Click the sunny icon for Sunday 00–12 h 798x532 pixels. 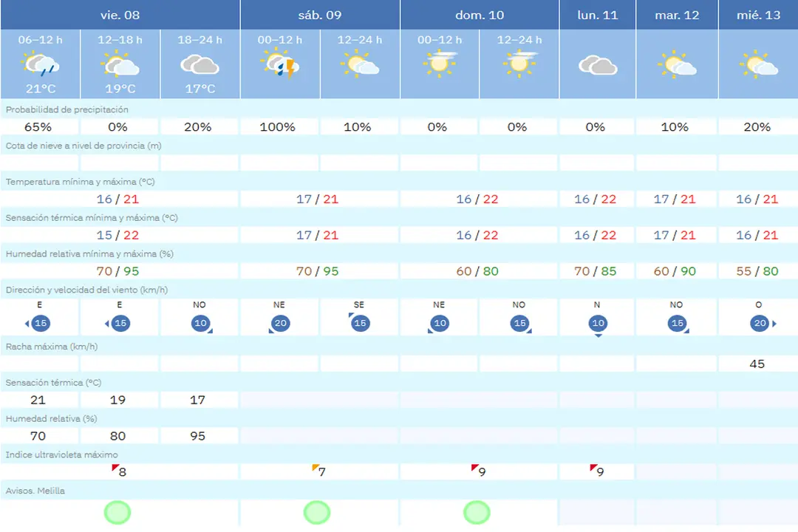[440, 64]
